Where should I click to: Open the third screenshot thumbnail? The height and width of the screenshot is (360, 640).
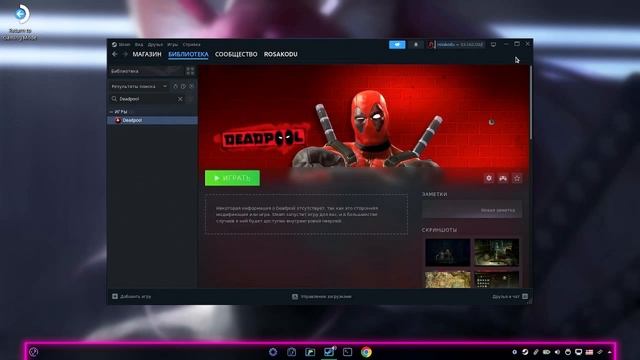448,279
